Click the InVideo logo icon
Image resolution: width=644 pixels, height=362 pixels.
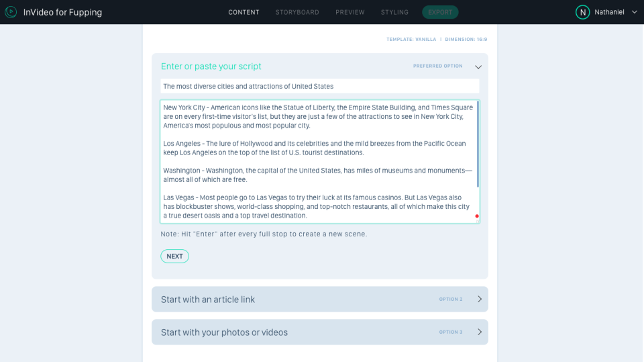pyautogui.click(x=11, y=12)
